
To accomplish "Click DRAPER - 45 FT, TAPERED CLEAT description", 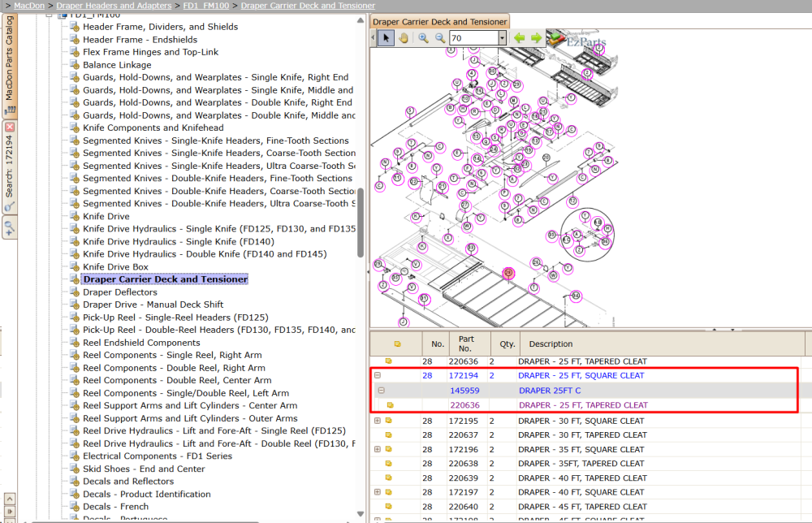I will [582, 507].
